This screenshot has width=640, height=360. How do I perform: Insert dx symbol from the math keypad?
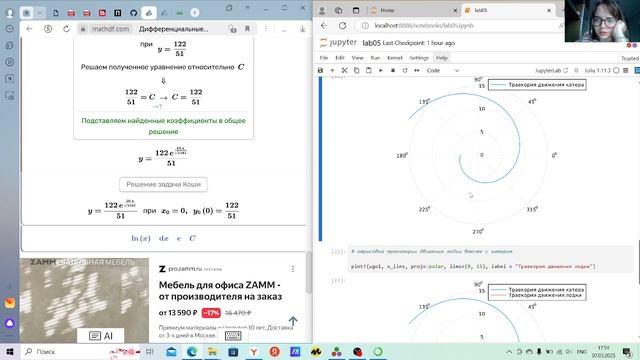(164, 238)
